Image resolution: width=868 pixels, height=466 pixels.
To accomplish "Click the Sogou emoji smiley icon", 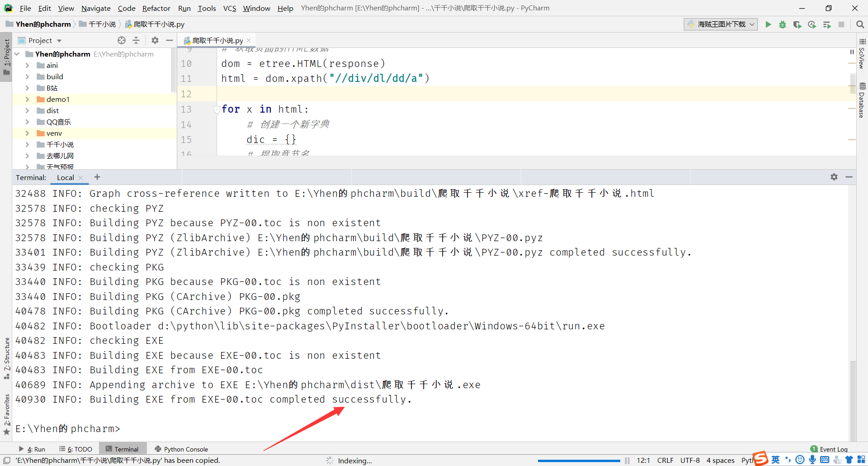I will tap(800, 460).
